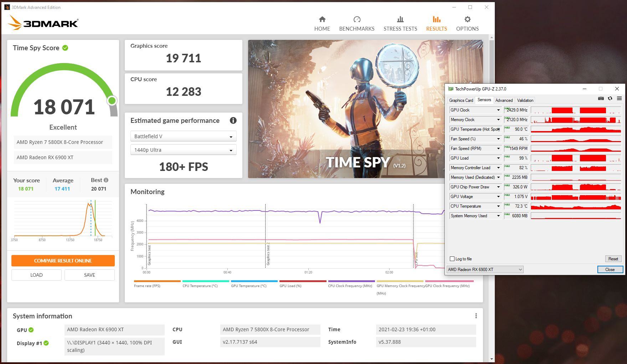
Task: Open the Battlefield V game dropdown
Action: pos(183,136)
